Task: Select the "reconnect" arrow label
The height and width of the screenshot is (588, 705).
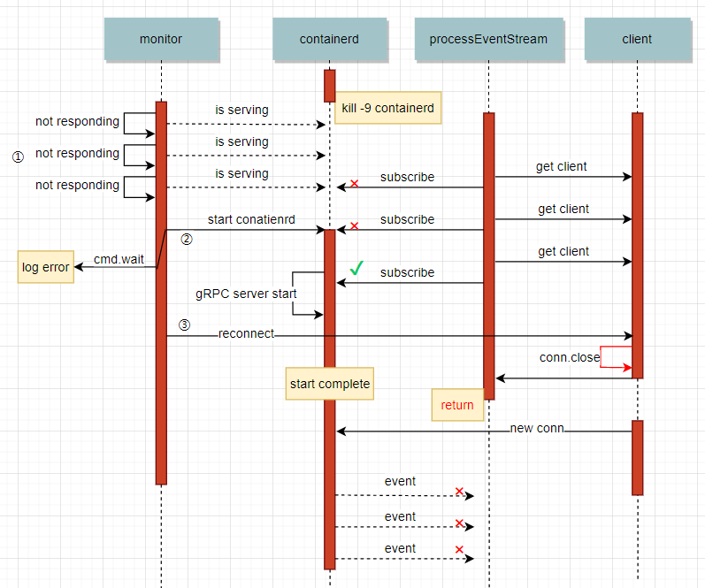Action: [247, 334]
